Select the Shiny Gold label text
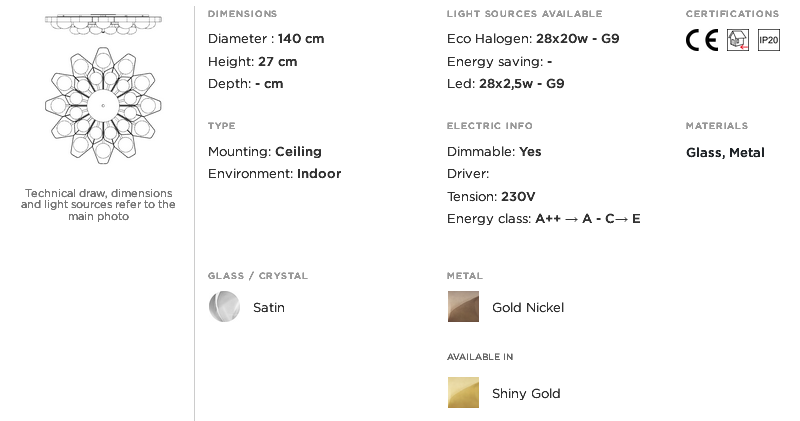 tap(526, 394)
